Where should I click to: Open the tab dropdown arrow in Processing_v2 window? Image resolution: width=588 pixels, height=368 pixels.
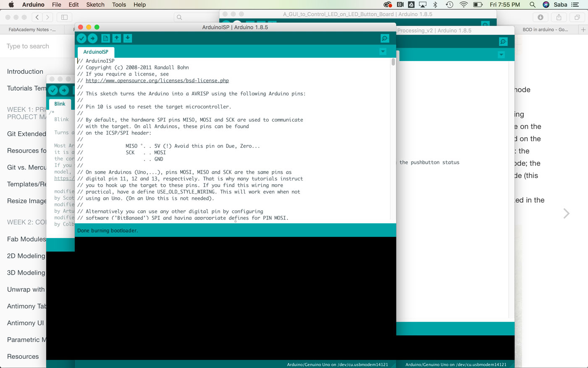click(x=501, y=55)
